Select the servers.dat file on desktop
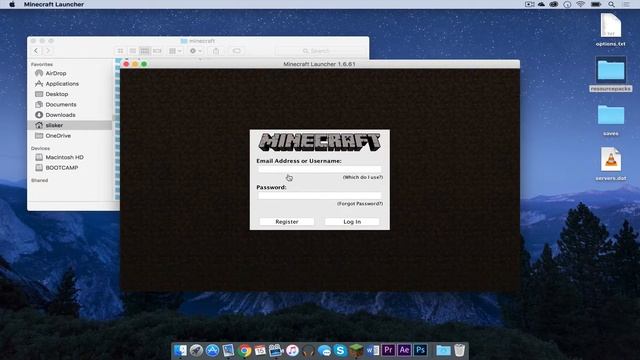640x360 pixels. click(x=611, y=164)
